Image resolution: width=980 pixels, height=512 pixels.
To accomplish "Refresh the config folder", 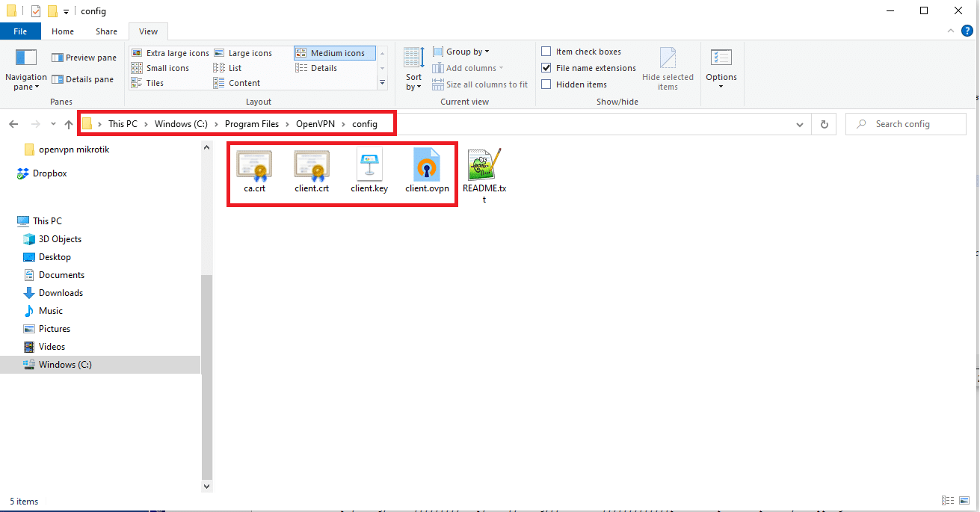I will coord(824,124).
